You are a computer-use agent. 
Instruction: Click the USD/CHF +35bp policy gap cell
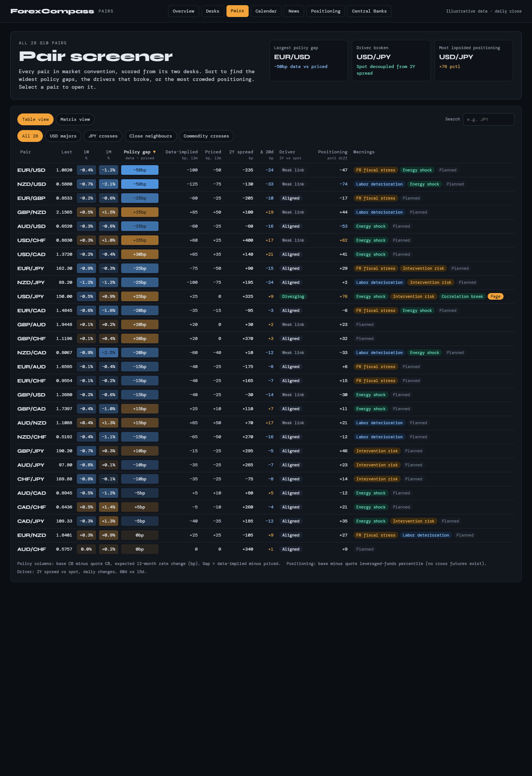(x=140, y=240)
